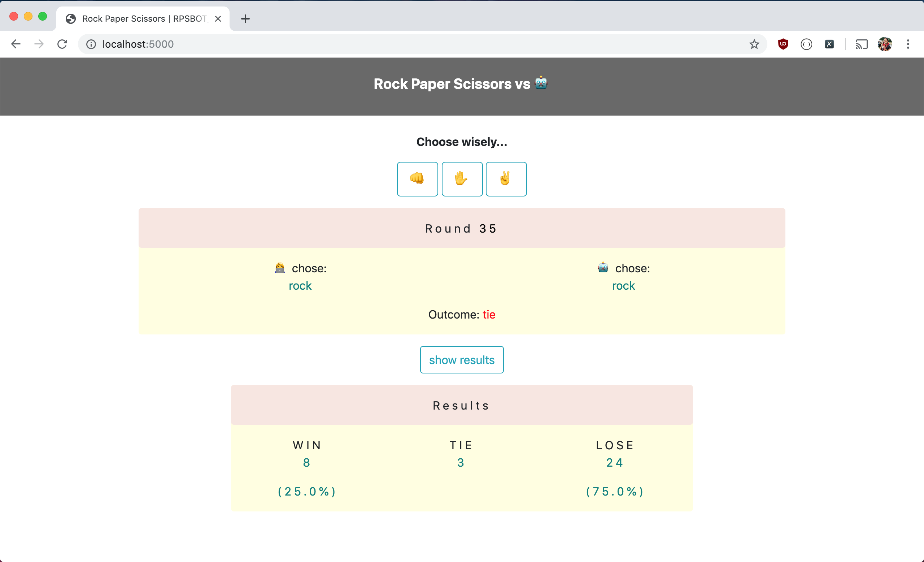Close the RPSBOT tab

coord(218,19)
